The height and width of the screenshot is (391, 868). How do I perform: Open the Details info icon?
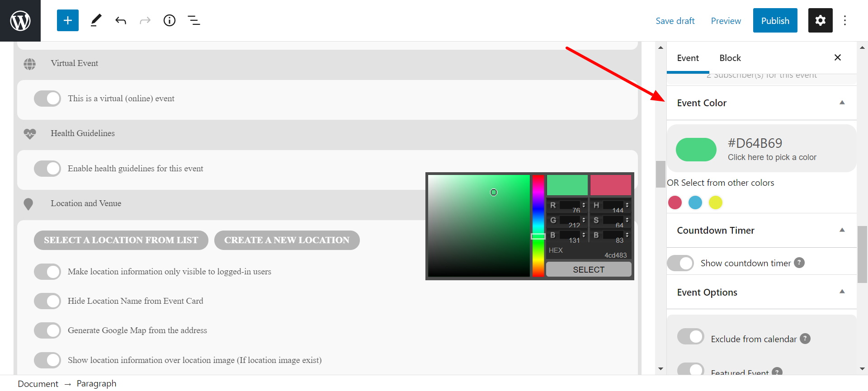(170, 21)
